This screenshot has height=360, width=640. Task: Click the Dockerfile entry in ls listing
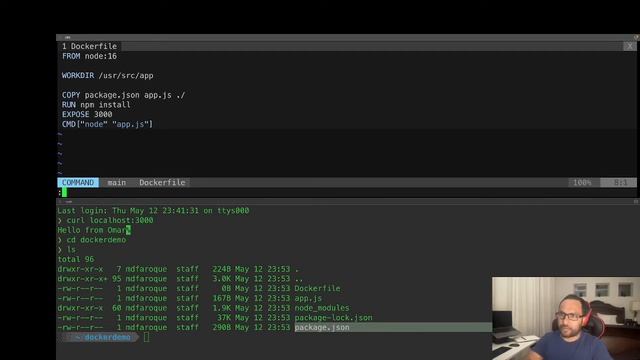tap(318, 289)
